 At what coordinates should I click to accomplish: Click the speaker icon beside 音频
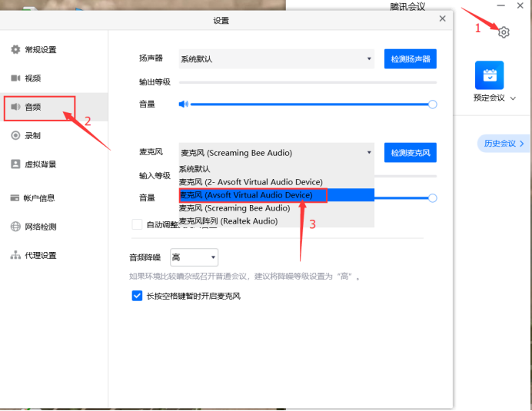[15, 107]
